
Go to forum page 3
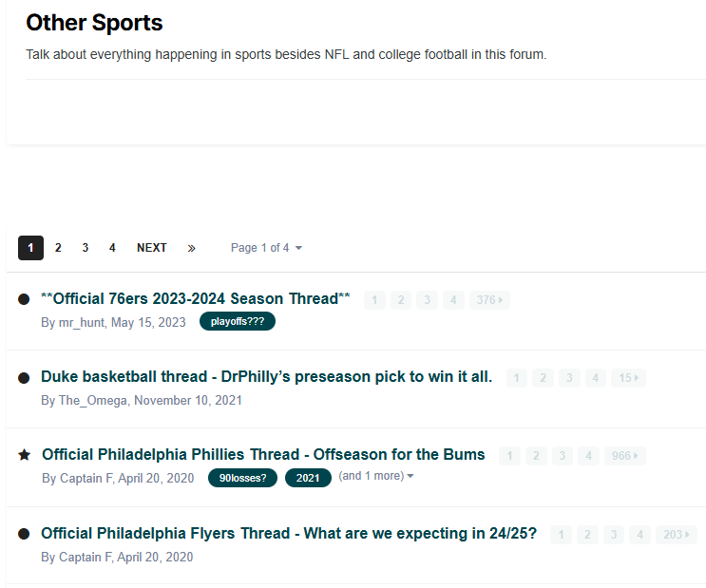click(86, 248)
